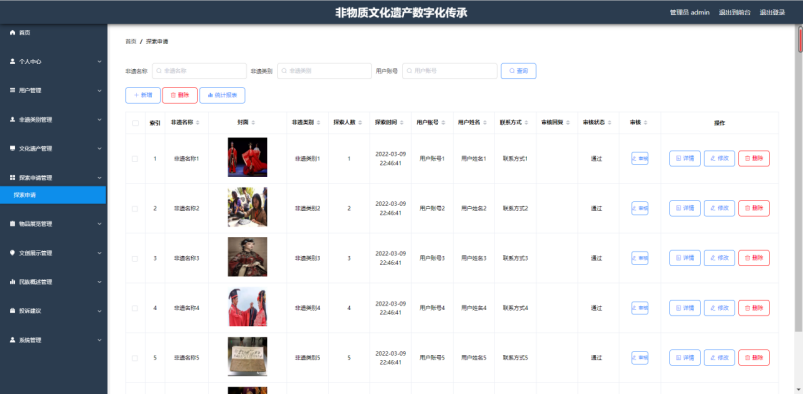Image resolution: width=803 pixels, height=394 pixels.
Task: Collapse the 探索申请管理 chevron arrow
Action: 99,178
